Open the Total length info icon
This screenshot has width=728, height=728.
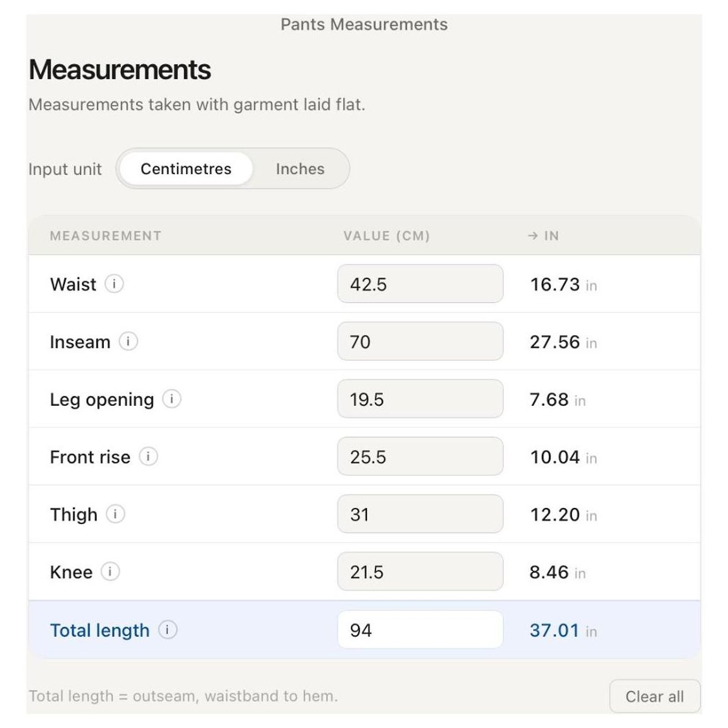pos(167,630)
